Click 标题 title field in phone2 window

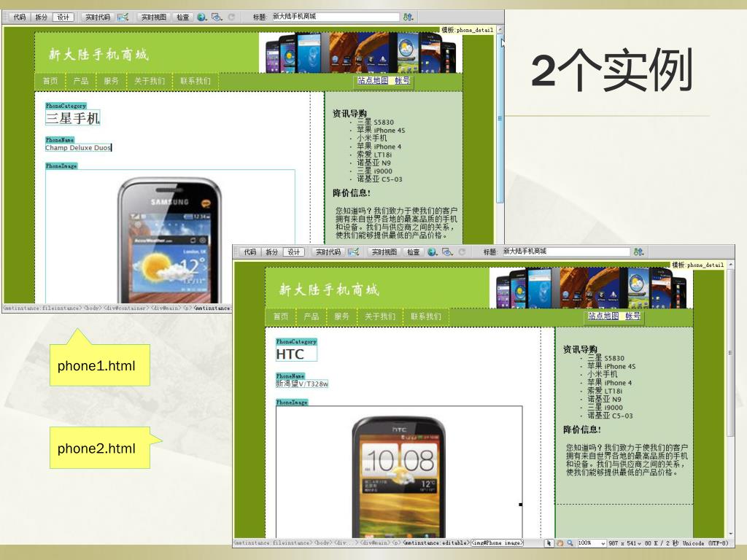[566, 252]
